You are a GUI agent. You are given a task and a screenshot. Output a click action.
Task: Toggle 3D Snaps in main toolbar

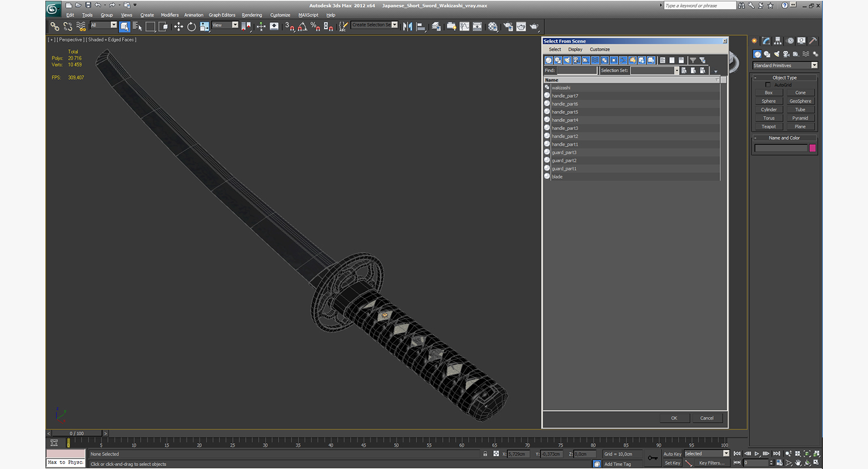tap(289, 26)
